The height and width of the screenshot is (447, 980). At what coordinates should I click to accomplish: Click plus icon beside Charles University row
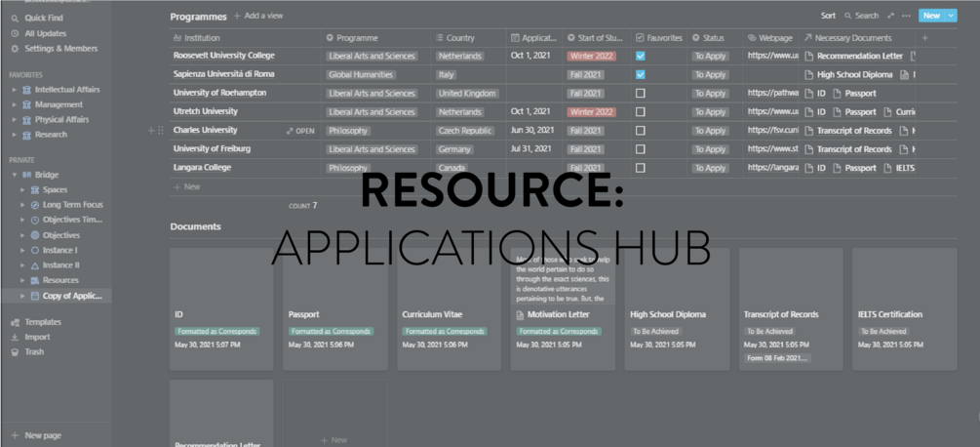[x=150, y=131]
